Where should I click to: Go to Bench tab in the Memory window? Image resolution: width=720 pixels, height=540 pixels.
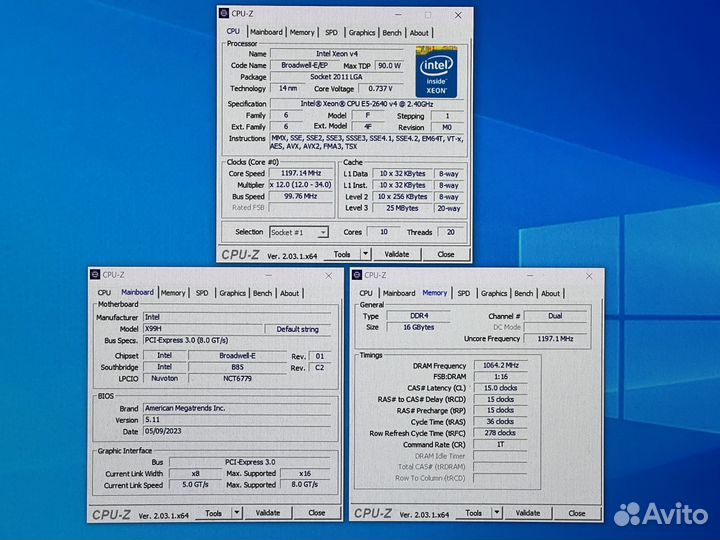[x=523, y=293]
